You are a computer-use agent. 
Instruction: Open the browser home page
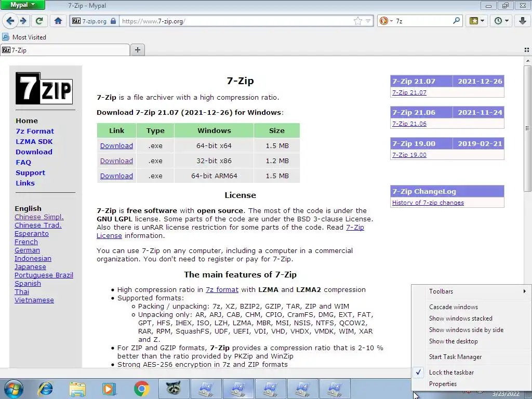click(x=58, y=21)
